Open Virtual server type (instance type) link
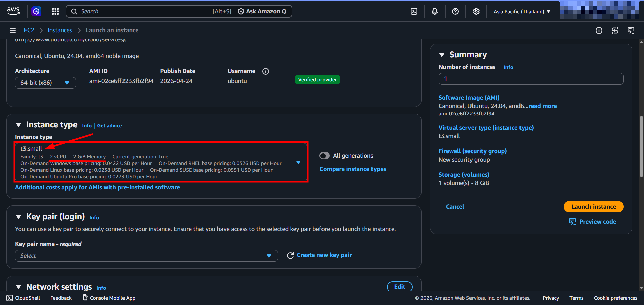This screenshot has height=305, width=644. point(486,128)
